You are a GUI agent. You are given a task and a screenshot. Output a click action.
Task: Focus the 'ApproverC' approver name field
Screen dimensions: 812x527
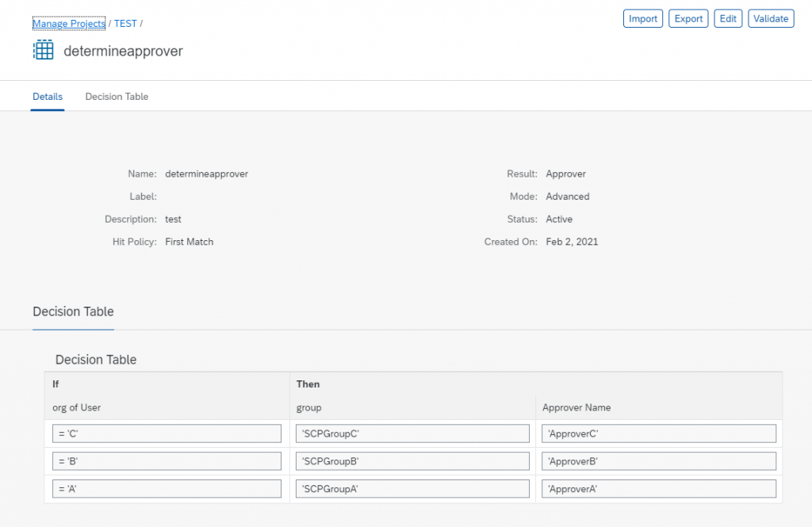659,433
